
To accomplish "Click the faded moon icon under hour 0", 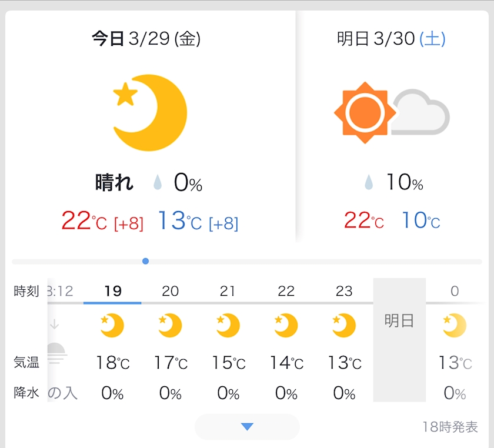I will click(454, 325).
